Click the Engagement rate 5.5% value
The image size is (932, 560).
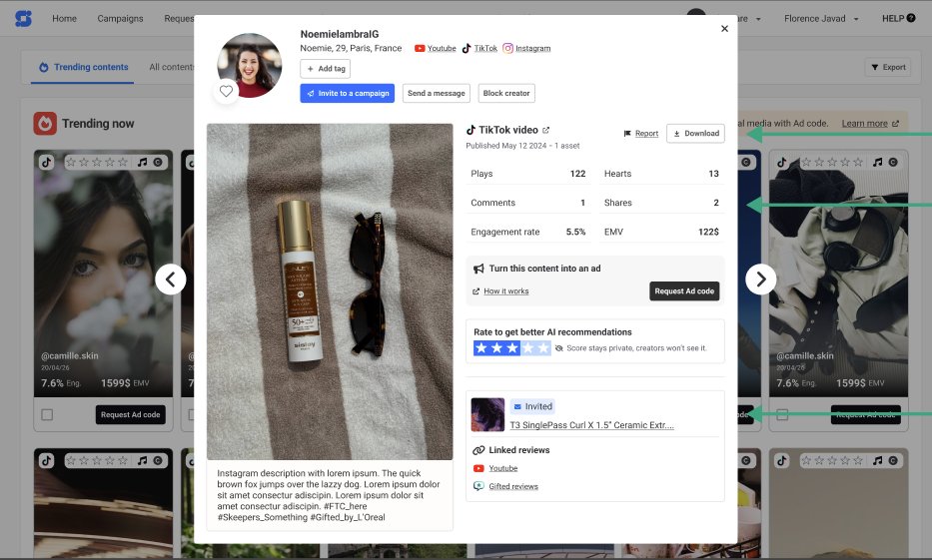575,232
